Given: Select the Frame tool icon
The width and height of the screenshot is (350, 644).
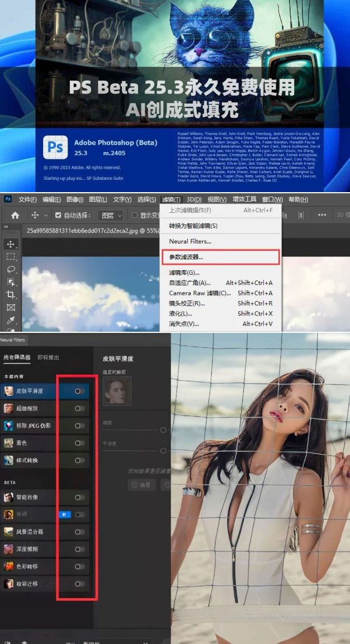Looking at the screenshot, I should (x=11, y=307).
